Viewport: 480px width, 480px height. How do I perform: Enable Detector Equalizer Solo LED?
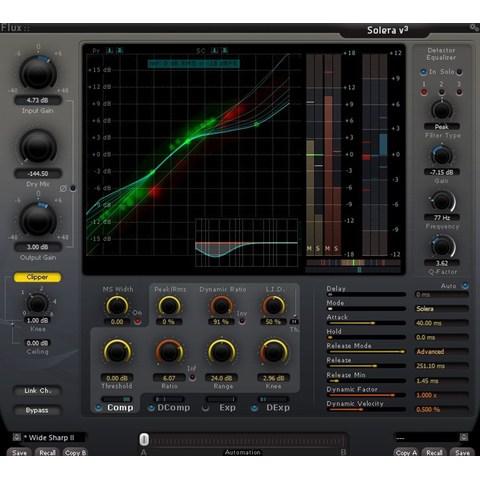point(459,72)
